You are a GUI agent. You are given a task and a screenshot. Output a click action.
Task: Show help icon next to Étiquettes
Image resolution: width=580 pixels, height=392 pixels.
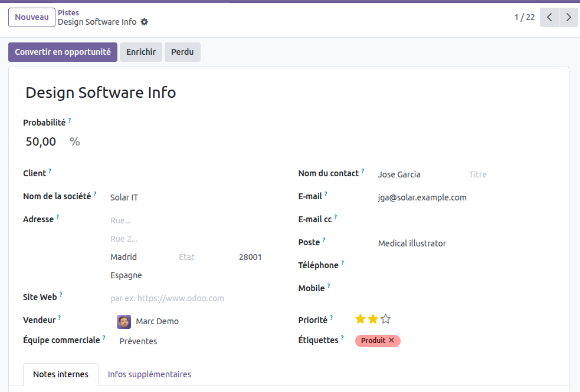tap(343, 338)
